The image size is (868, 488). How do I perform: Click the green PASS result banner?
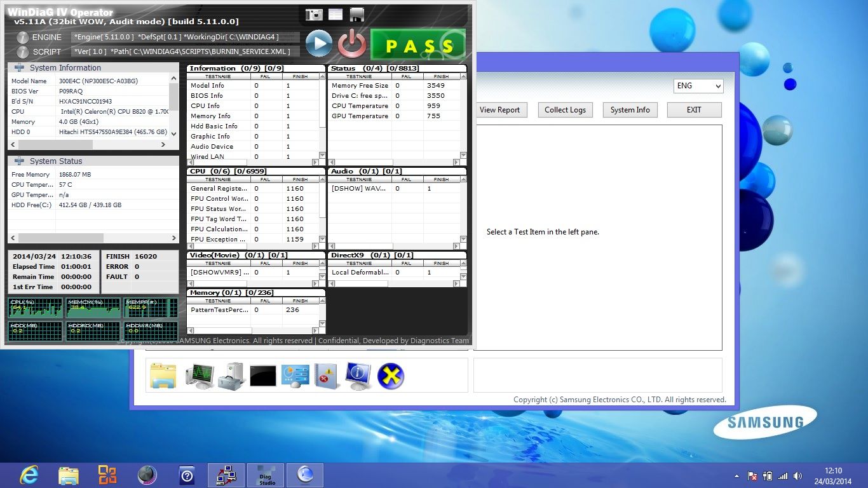click(418, 44)
